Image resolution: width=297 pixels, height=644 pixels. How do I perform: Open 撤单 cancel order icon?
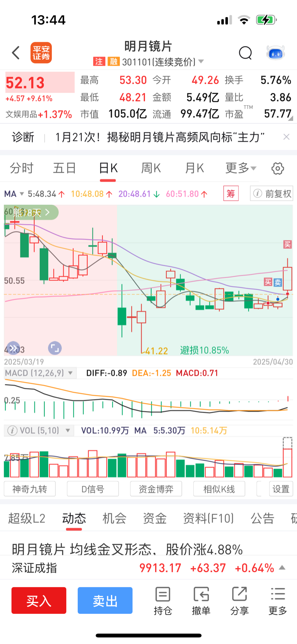(x=201, y=601)
